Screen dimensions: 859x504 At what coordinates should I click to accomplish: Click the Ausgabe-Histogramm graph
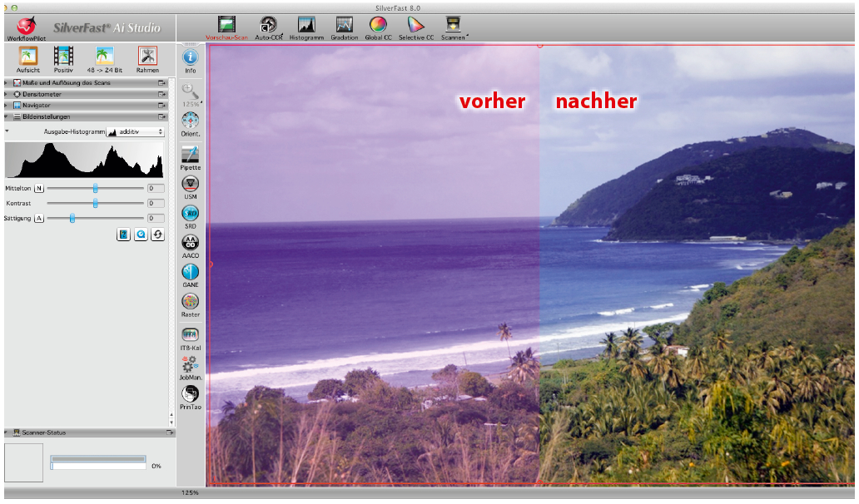coord(84,159)
